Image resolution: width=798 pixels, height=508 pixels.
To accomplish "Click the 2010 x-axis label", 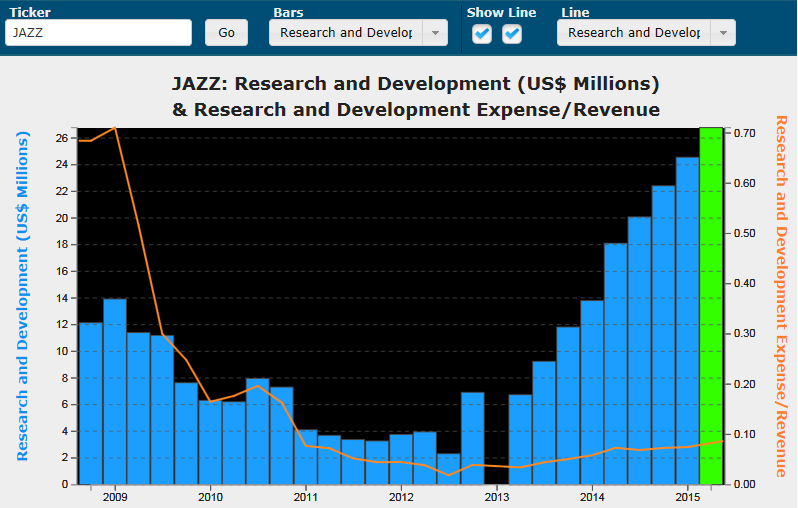I will click(210, 497).
